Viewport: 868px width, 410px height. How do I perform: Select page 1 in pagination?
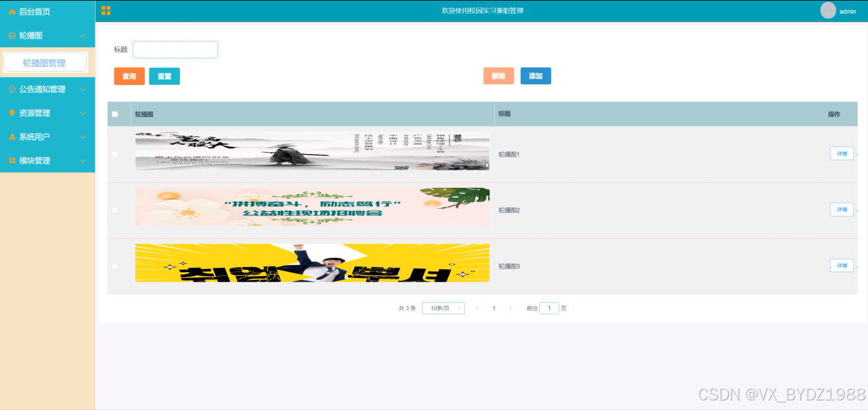494,308
